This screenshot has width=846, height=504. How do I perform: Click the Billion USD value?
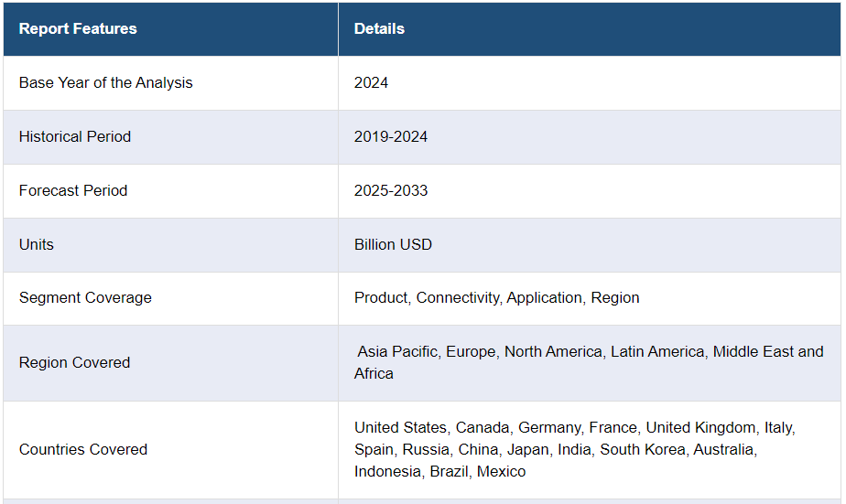coord(393,244)
